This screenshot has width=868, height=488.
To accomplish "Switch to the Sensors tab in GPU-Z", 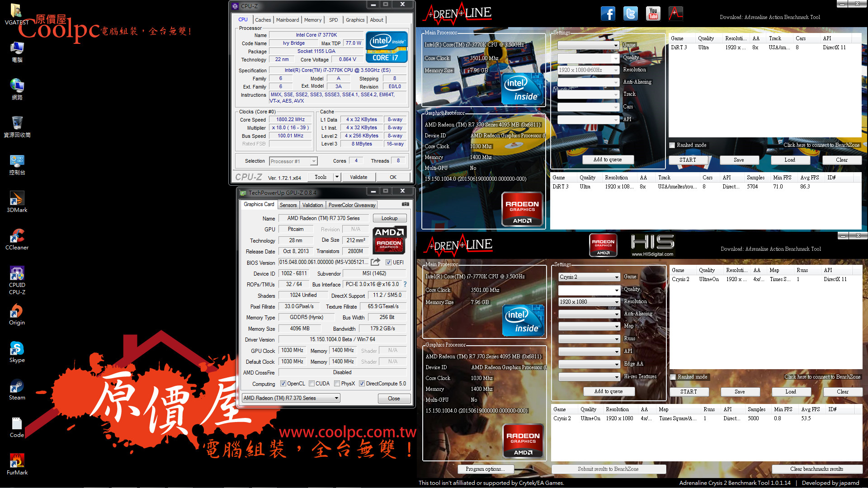I will (288, 205).
